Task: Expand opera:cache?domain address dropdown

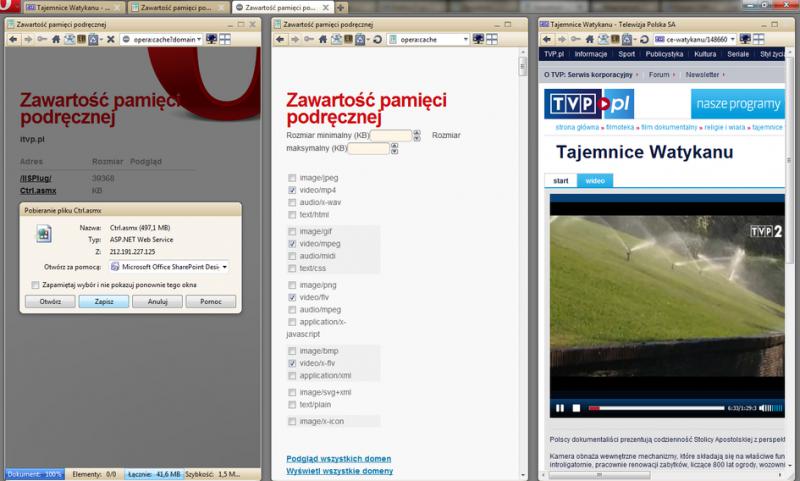Action: [199, 39]
